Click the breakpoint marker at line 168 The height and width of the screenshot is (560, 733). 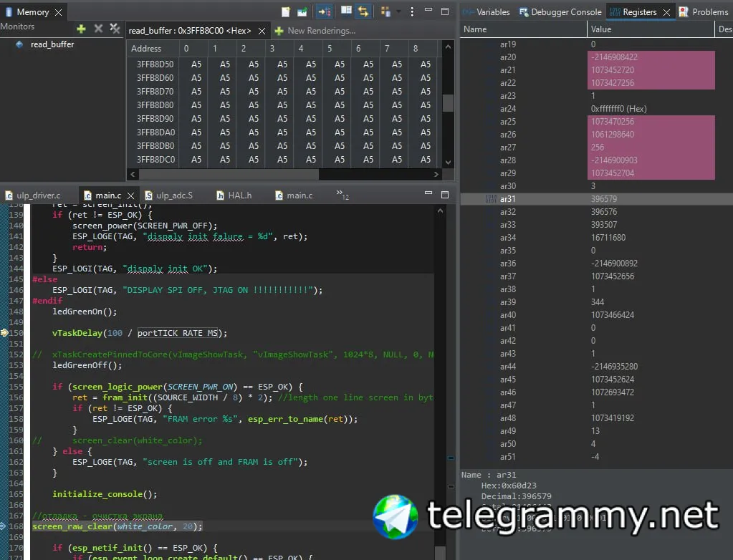[x=4, y=526]
